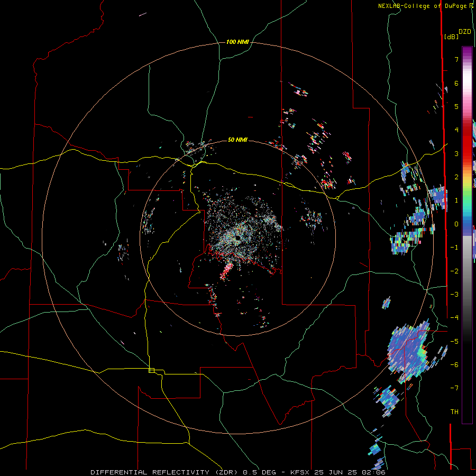Click the 4 dB scale label

[456, 130]
